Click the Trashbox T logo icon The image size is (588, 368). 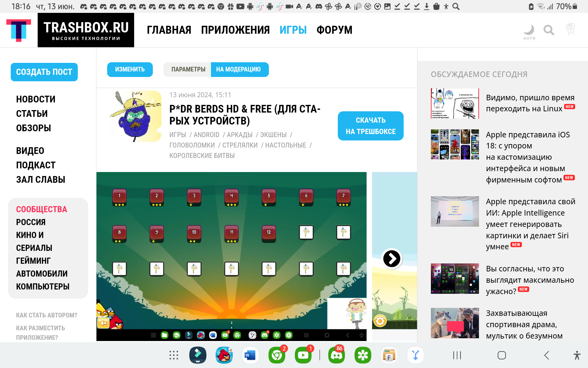point(19,30)
